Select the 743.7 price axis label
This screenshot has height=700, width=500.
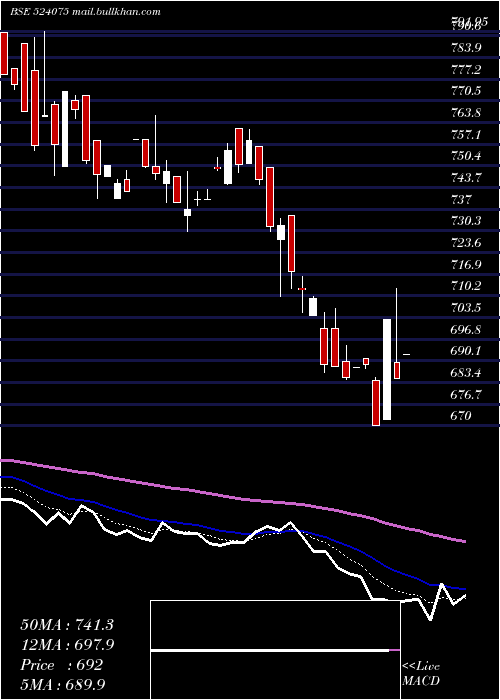coord(466,178)
